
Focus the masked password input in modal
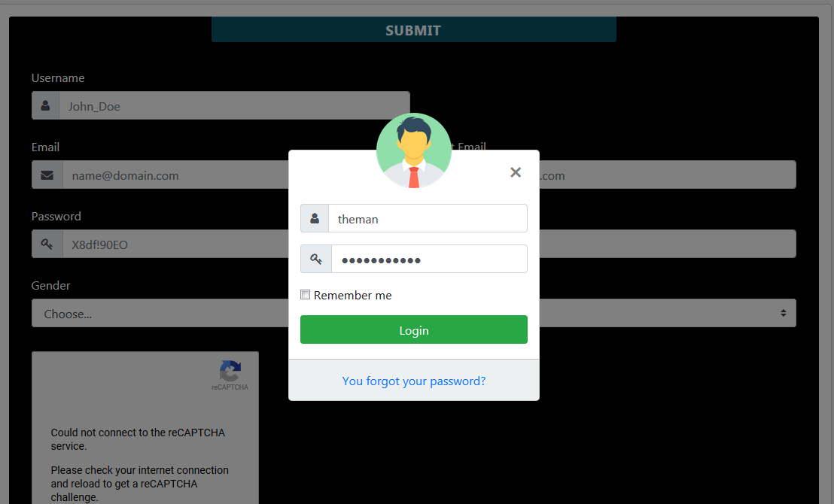[429, 259]
